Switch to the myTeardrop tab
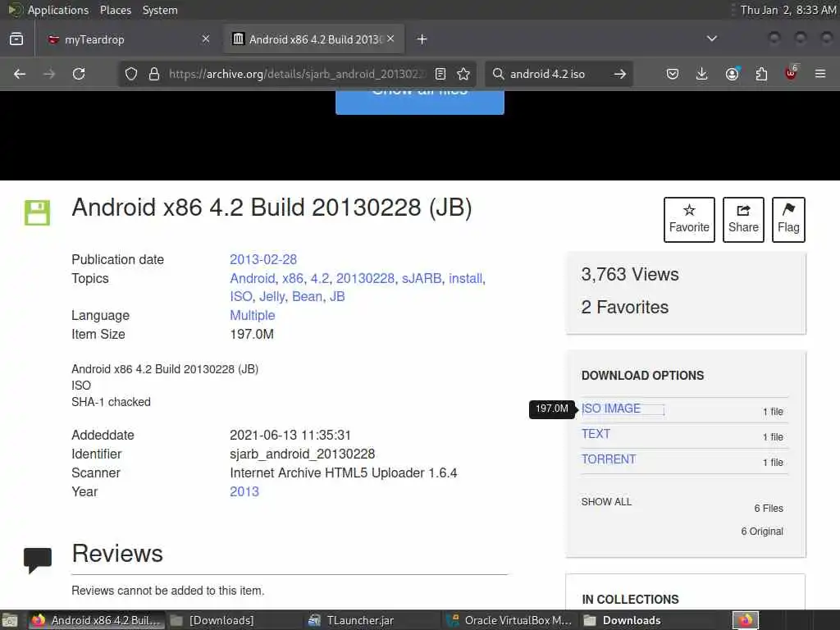Image resolution: width=840 pixels, height=630 pixels. pyautogui.click(x=127, y=39)
